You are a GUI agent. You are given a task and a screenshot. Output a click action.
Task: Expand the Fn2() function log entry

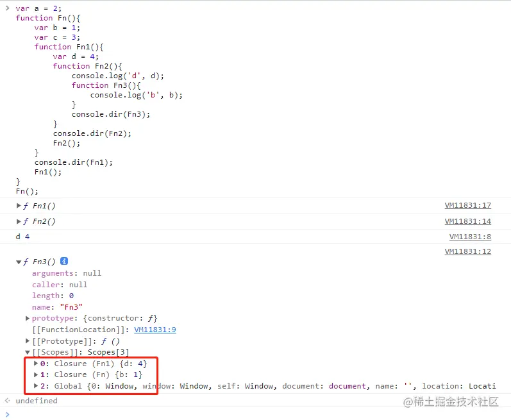[19, 221]
